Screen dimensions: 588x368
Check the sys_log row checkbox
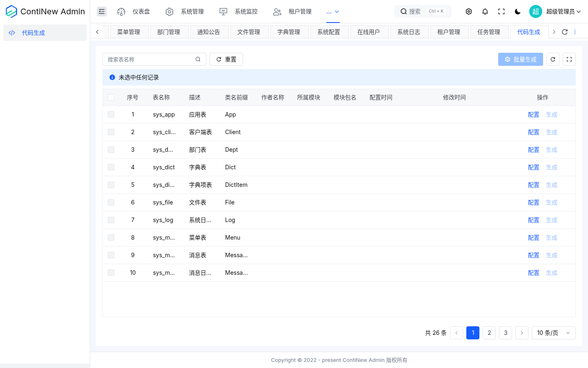click(x=111, y=220)
